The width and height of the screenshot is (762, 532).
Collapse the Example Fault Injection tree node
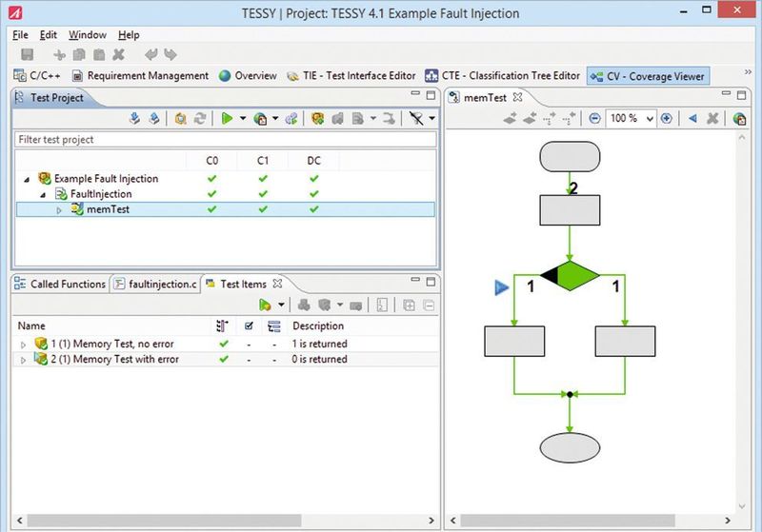coord(27,180)
